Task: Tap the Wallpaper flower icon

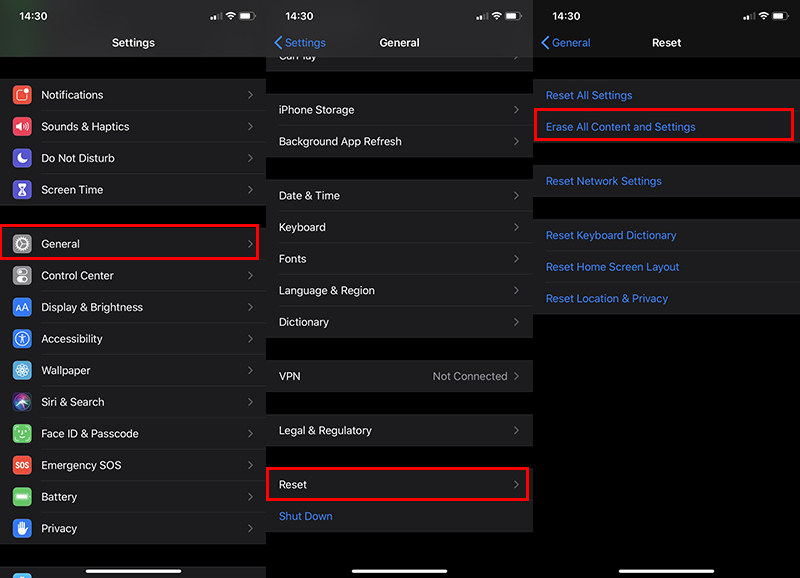Action: click(22, 370)
